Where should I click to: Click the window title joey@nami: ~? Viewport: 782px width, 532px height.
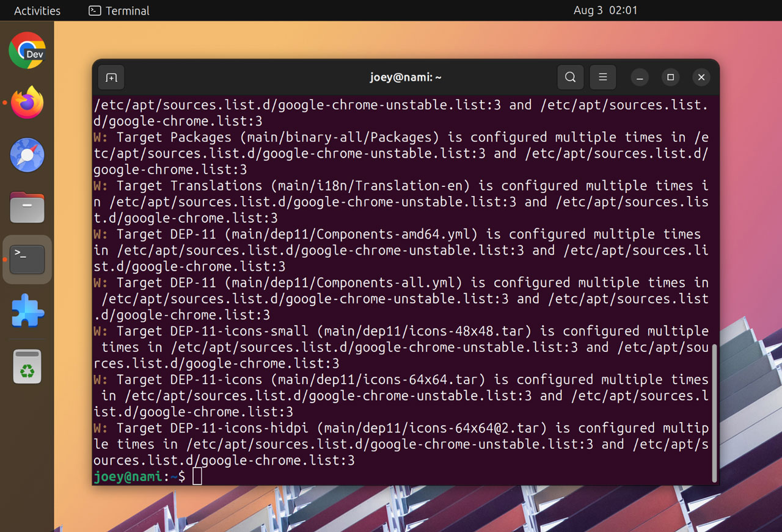[406, 78]
